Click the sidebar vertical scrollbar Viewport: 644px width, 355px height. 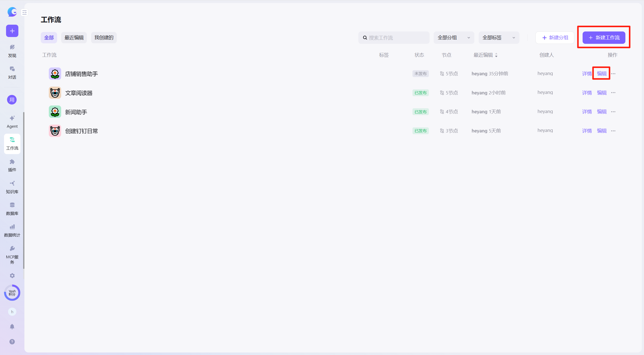pos(24,190)
